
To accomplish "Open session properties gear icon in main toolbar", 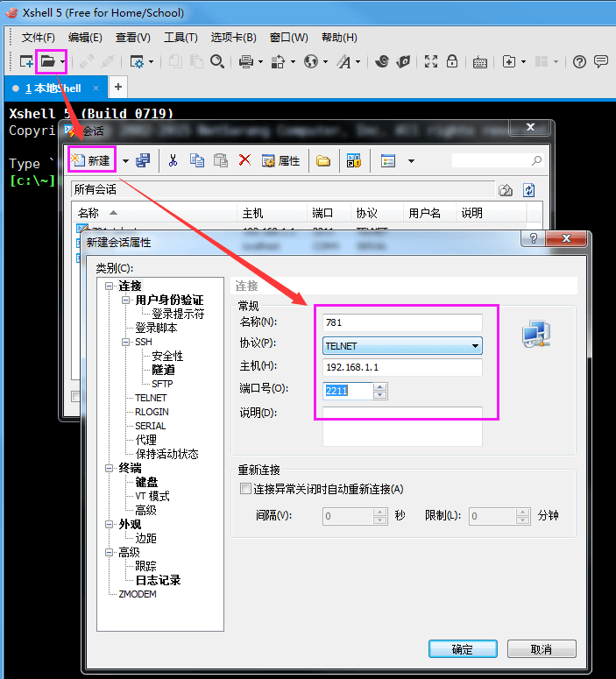I will pyautogui.click(x=137, y=62).
